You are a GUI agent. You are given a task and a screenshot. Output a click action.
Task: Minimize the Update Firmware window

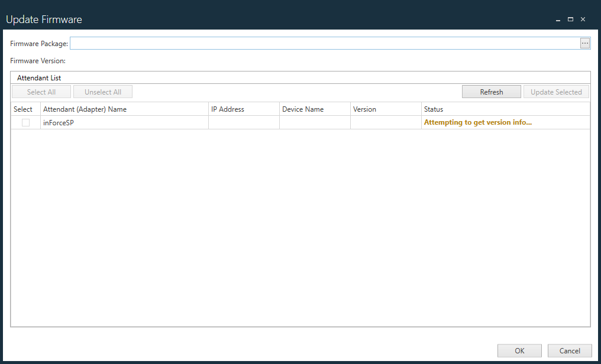558,19
